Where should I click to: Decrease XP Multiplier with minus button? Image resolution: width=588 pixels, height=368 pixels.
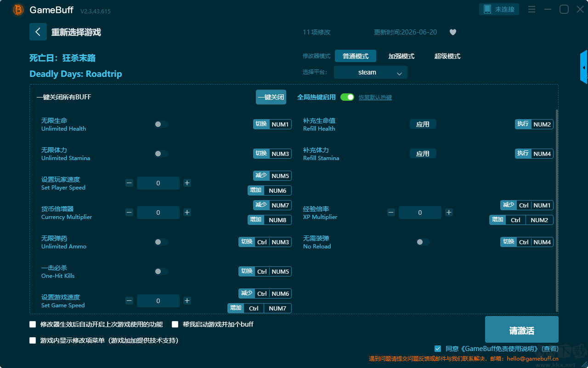(x=391, y=213)
